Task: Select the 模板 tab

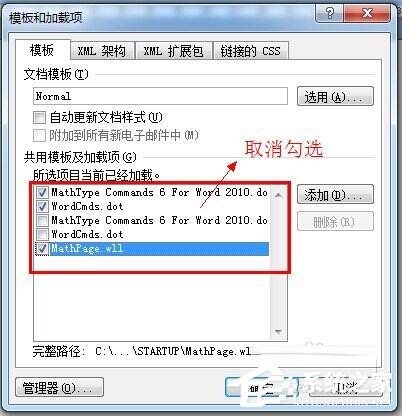Action: 42,50
